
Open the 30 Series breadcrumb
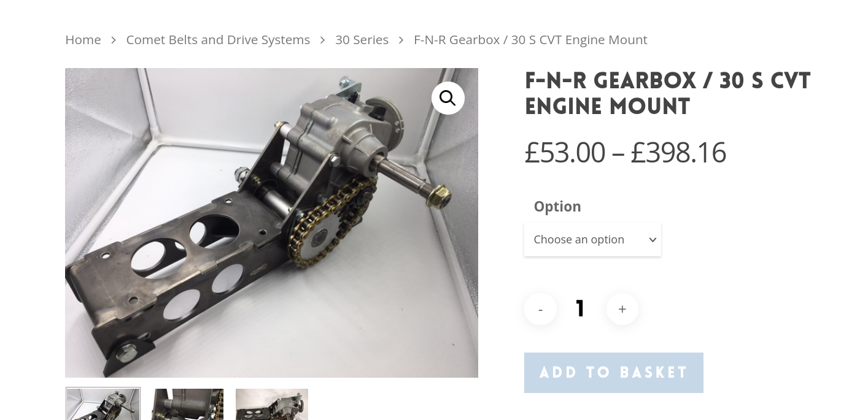[x=362, y=40]
